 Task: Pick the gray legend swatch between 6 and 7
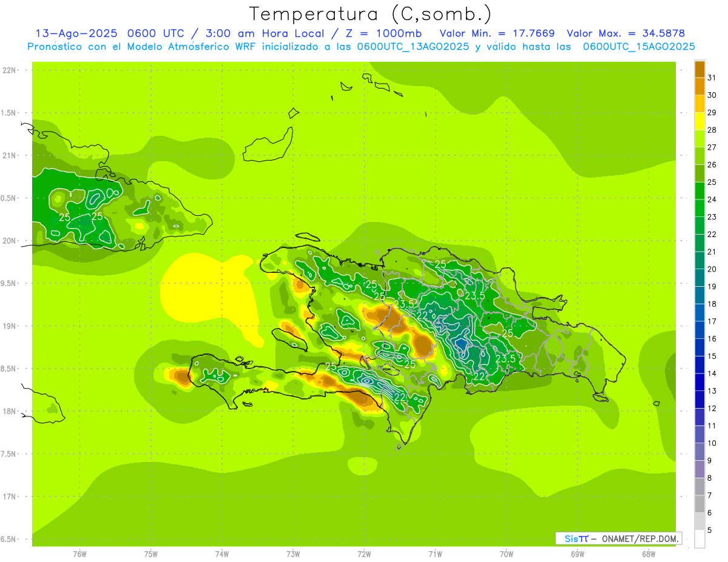[x=699, y=504]
